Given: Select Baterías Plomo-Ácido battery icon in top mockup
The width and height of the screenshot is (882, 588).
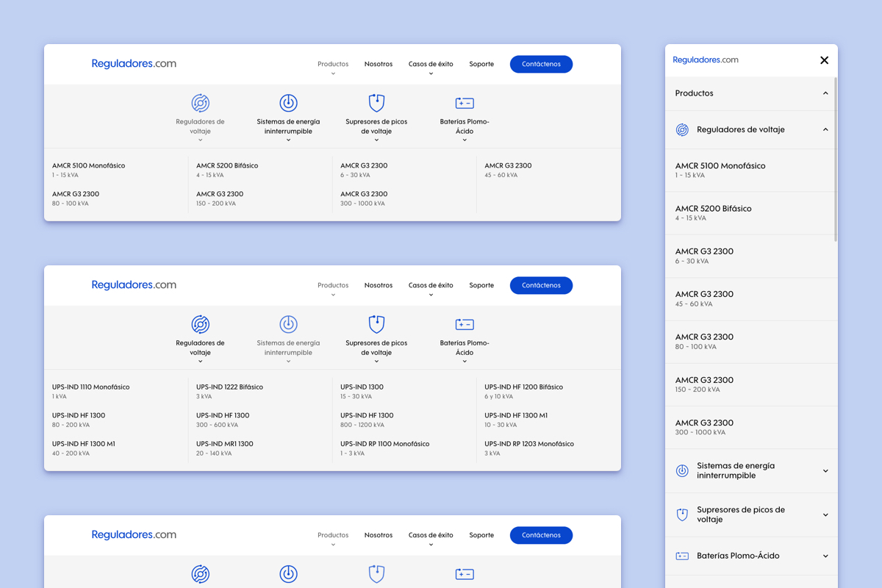Looking at the screenshot, I should (465, 104).
